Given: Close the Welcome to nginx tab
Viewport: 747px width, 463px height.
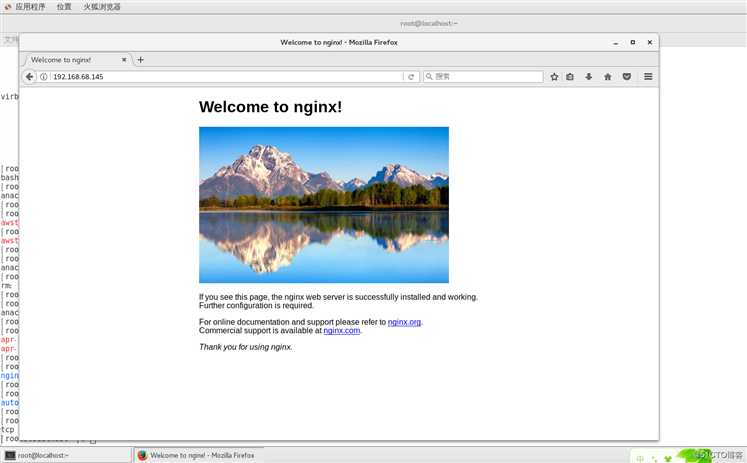Looking at the screenshot, I should [124, 60].
